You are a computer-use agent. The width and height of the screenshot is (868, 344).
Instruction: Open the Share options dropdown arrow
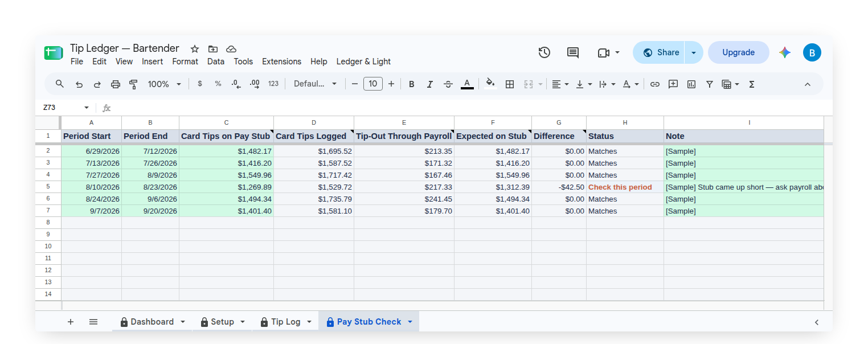pyautogui.click(x=694, y=52)
